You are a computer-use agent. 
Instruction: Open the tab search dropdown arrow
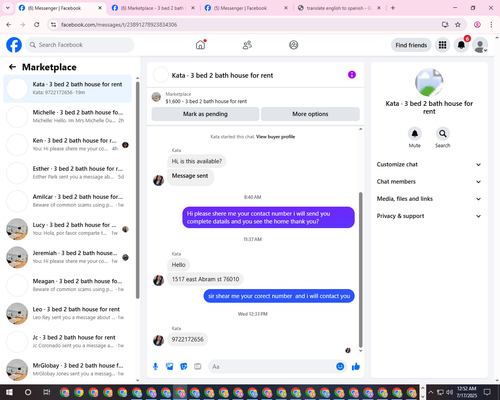coord(8,8)
